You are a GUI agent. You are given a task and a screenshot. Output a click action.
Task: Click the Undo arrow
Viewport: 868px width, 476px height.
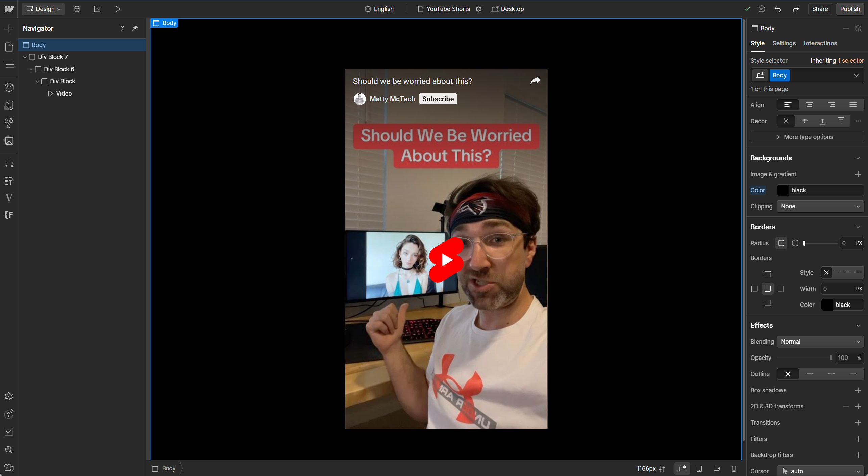(778, 9)
